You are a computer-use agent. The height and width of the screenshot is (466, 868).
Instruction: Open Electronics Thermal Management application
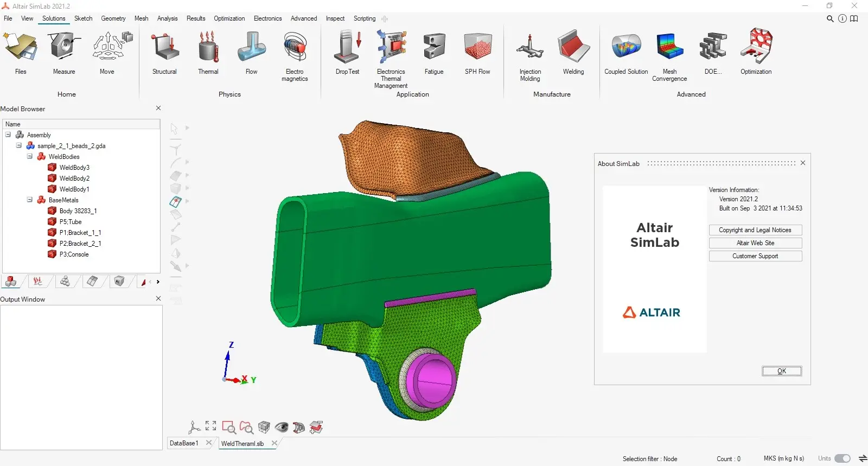click(391, 47)
